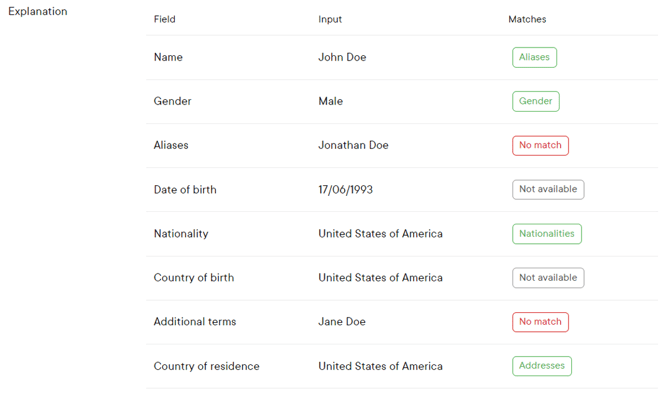Click the green Addresses match badge

541,366
